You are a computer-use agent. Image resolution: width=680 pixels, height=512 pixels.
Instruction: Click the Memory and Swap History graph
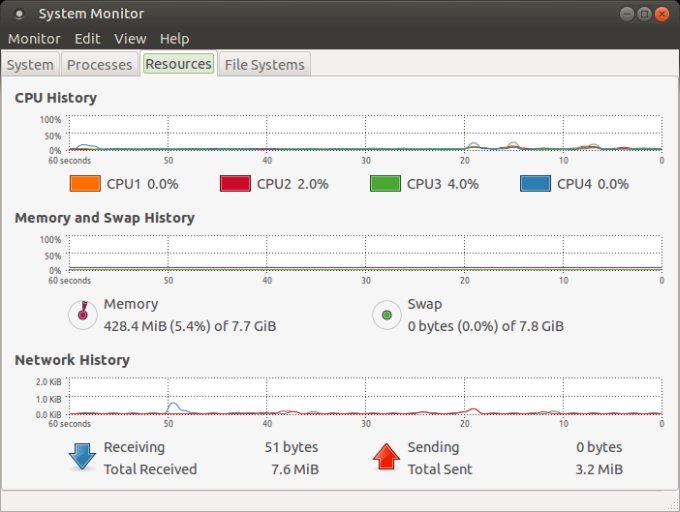(364, 254)
